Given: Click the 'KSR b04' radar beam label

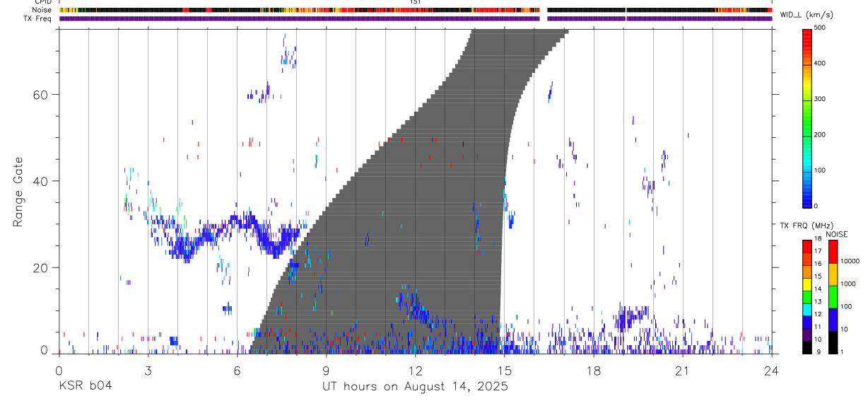Looking at the screenshot, I should click(86, 386).
